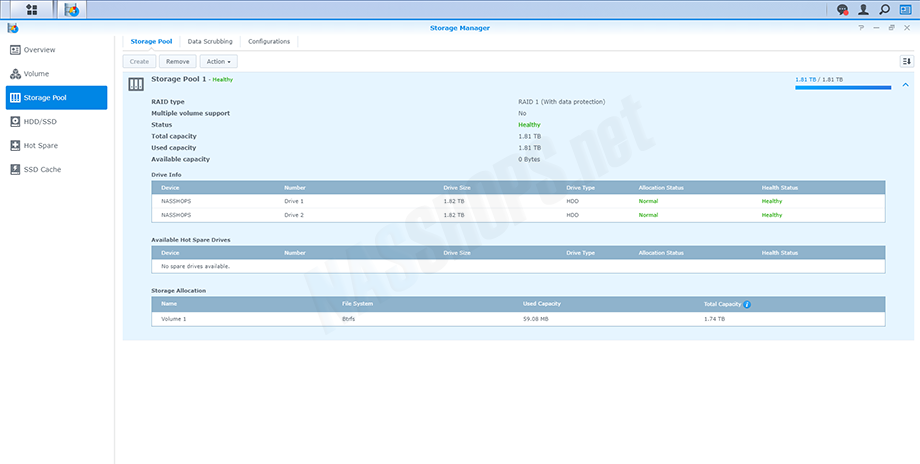The image size is (920, 464).
Task: Click the Total Capacity info icon
Action: tap(747, 304)
